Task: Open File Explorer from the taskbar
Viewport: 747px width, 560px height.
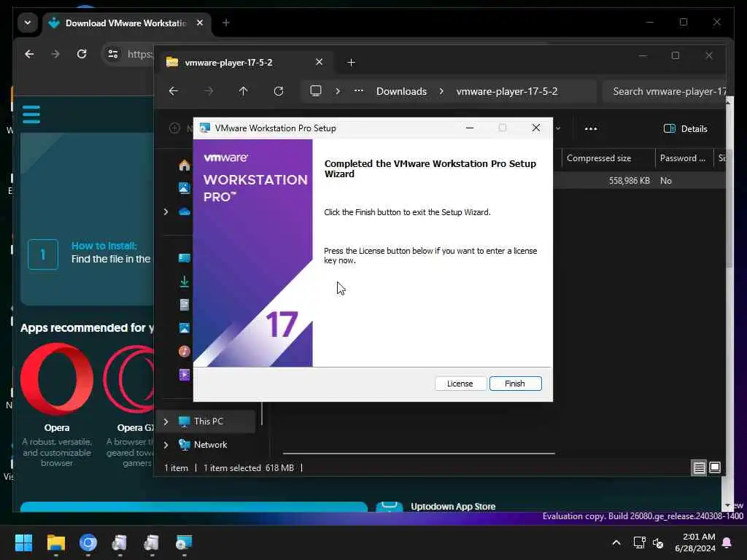Action: tap(55, 542)
